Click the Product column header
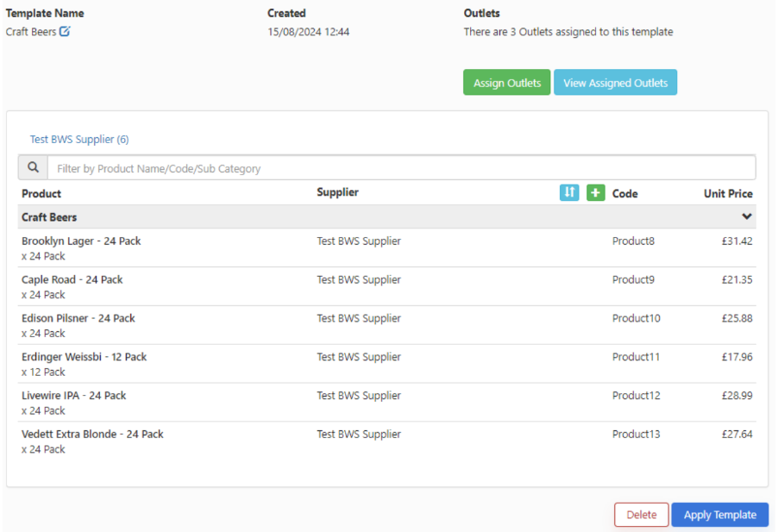Image resolution: width=778 pixels, height=532 pixels. point(41,194)
